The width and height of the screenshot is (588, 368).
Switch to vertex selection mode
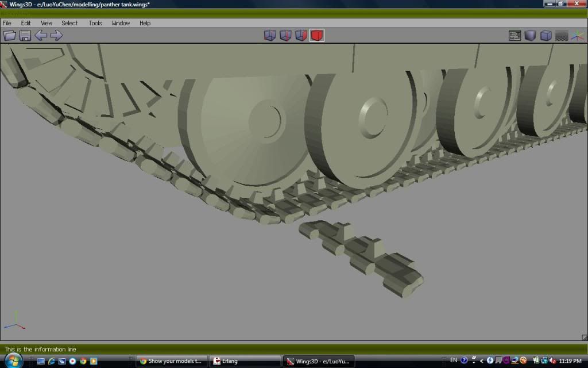(x=270, y=36)
